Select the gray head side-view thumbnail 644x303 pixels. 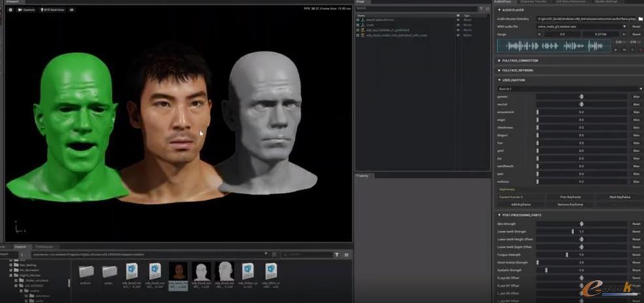224,272
